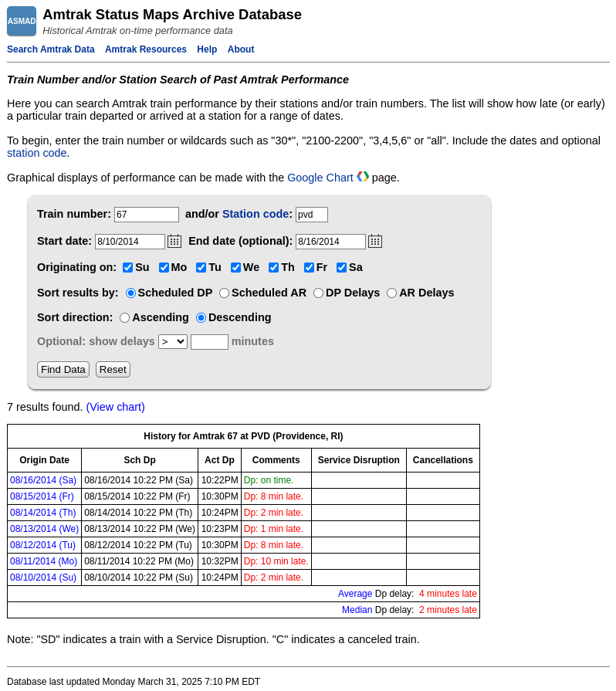This screenshot has width=616, height=691.
Task: Open origin date 08/14/2014 (Th) link
Action: pyautogui.click(x=43, y=513)
